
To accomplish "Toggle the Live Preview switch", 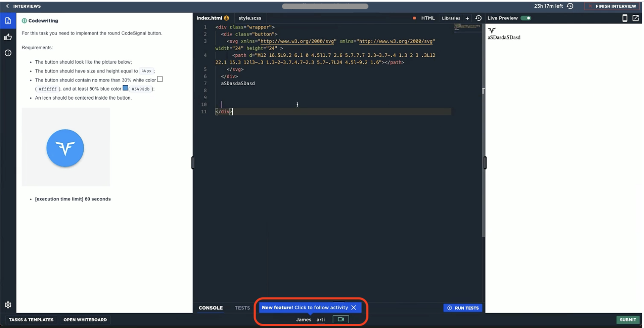I will coord(526,18).
